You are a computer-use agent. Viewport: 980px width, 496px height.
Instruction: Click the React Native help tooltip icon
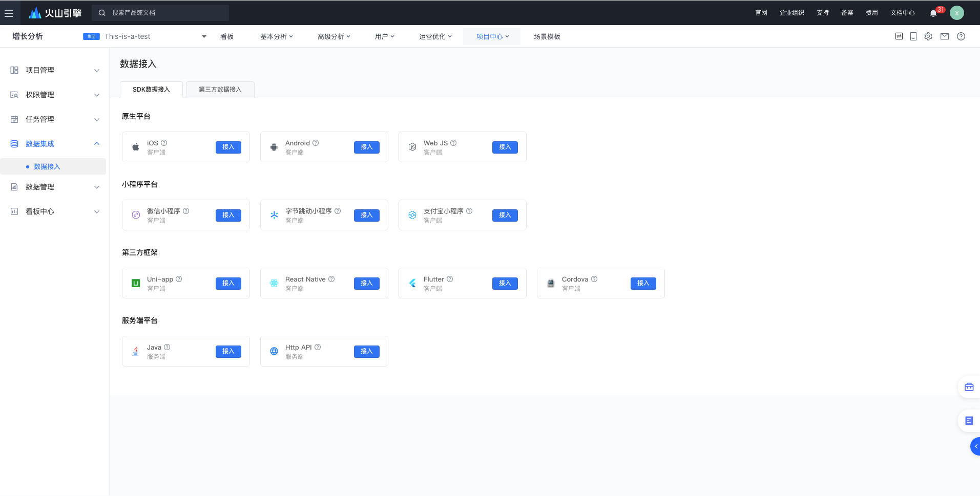(x=331, y=279)
